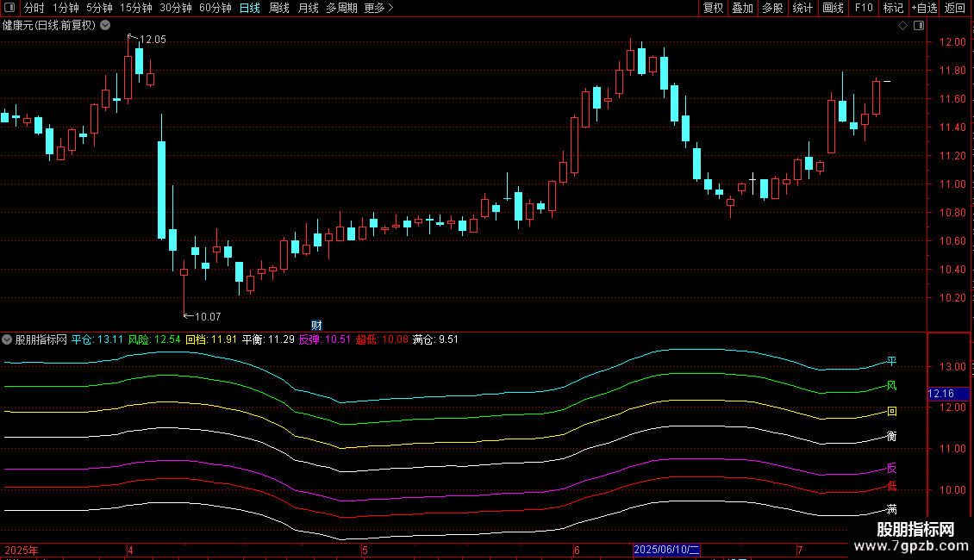974x560 pixels.
Task: Select the 30分钟 period
Action: [x=176, y=8]
